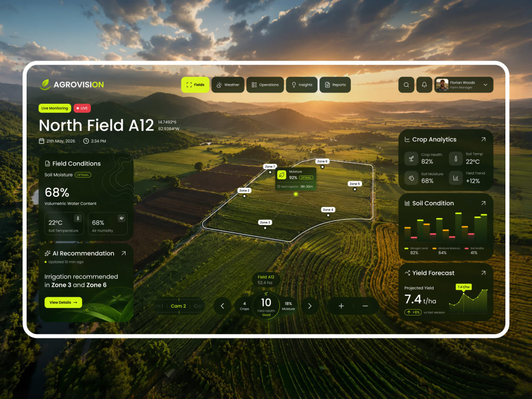Click the Crop Health plant icon
The height and width of the screenshot is (399, 532).
coord(411,159)
